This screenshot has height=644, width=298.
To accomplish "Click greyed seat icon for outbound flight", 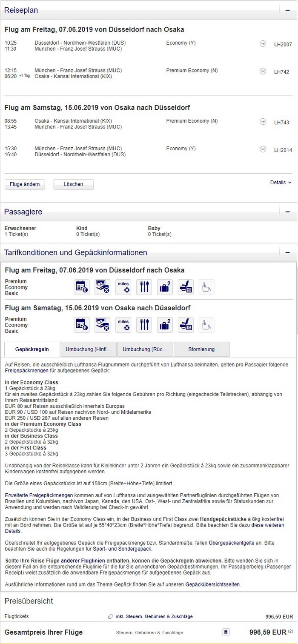I will click(206, 287).
